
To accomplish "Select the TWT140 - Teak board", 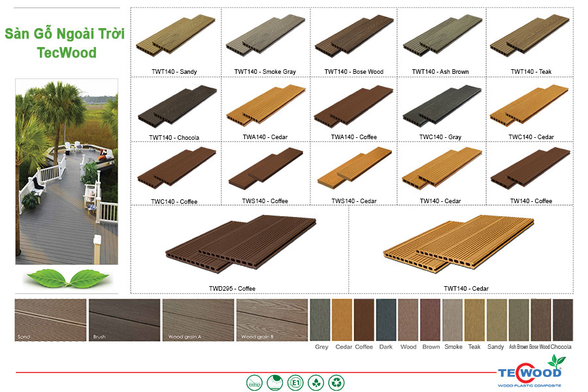I will tap(531, 36).
